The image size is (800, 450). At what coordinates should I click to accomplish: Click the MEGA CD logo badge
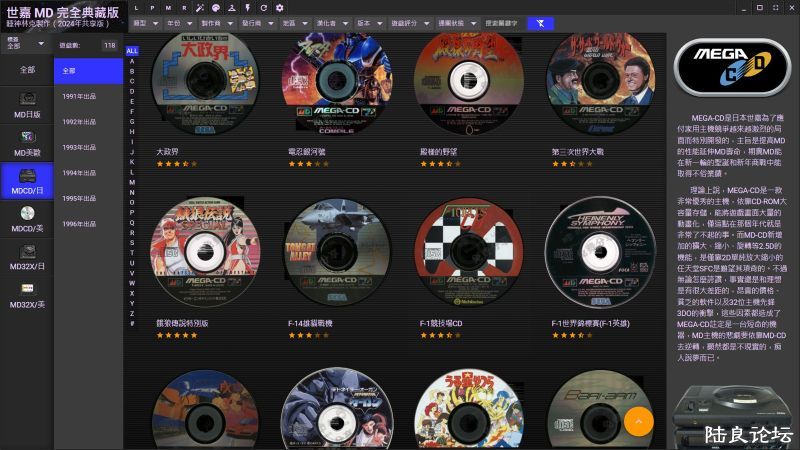tap(732, 67)
